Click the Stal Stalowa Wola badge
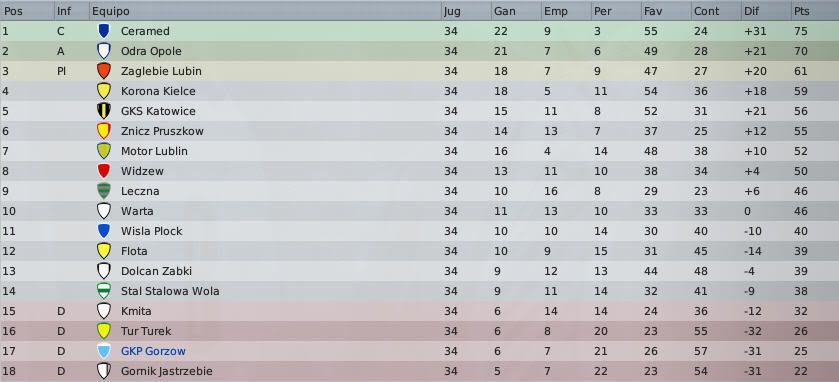The image size is (839, 382). pos(103,291)
